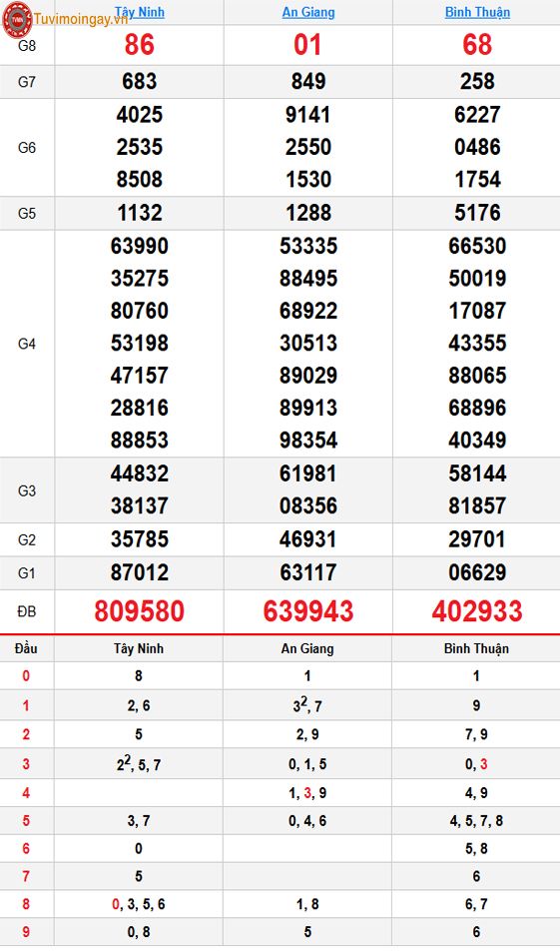Click the G7 row label

27,82
